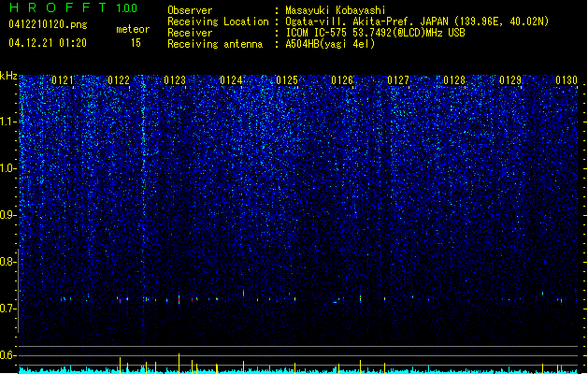Click the HROFFT 1.00 title text
588x374 pixels.
[74, 7]
